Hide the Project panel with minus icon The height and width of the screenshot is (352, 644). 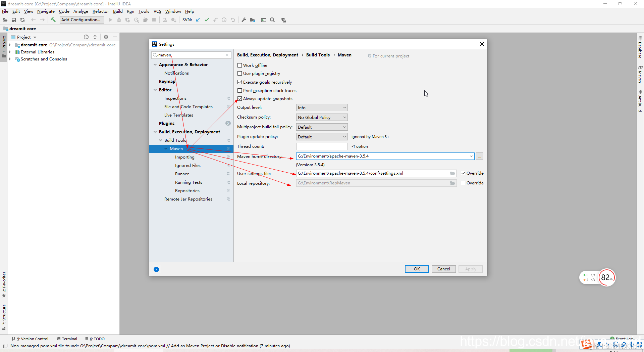115,37
